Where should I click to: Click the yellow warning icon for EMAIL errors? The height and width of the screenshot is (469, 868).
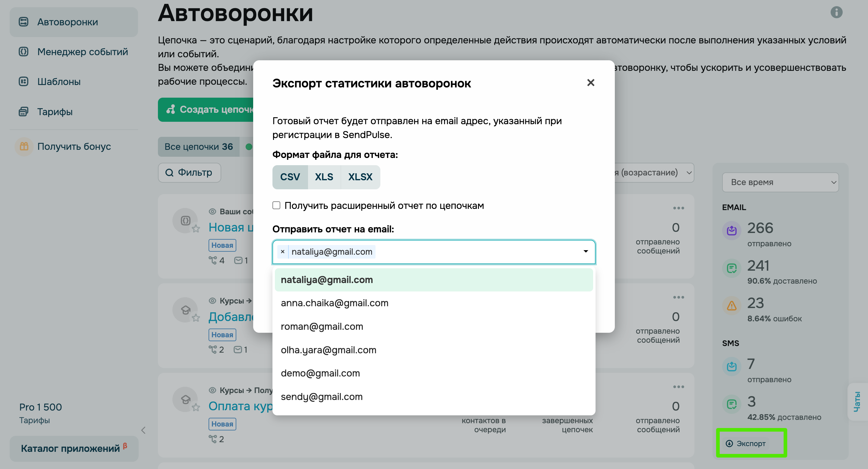coord(731,306)
